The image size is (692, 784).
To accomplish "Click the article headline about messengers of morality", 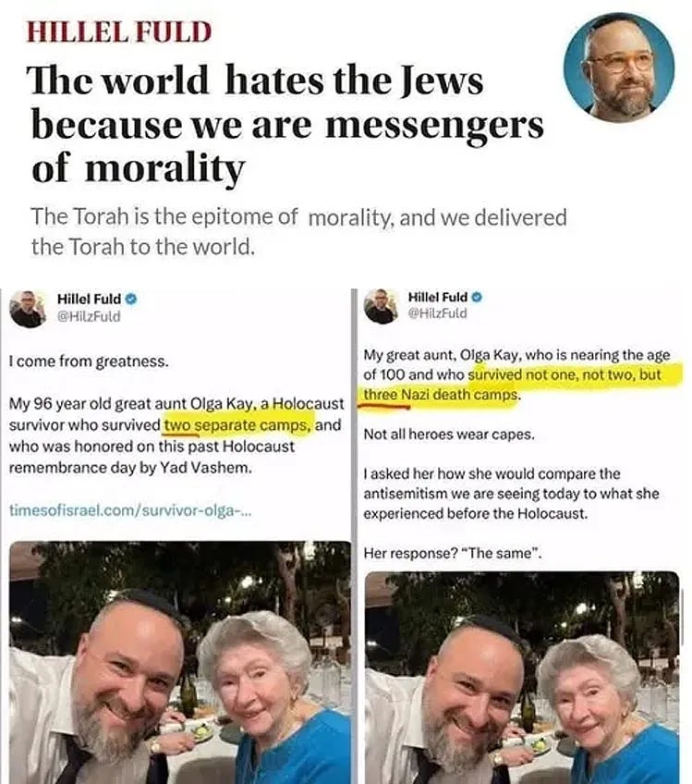I will point(287,124).
